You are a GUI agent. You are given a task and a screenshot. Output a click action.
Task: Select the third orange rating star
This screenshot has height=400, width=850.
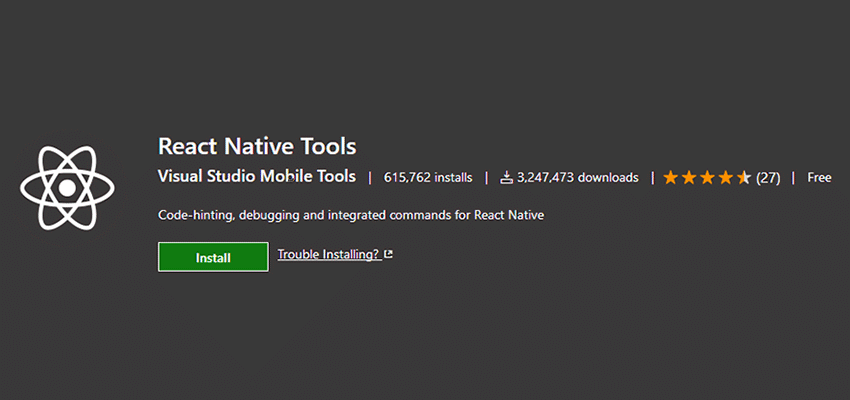[x=707, y=178]
